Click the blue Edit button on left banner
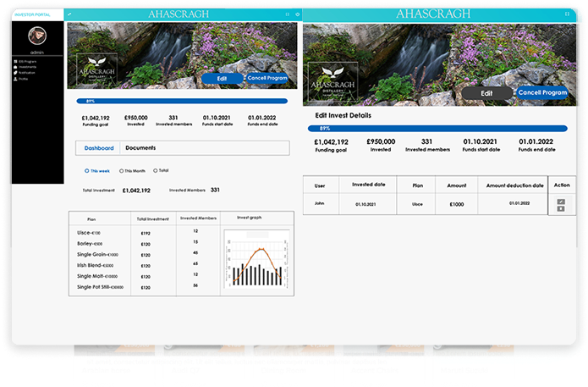 tap(222, 79)
